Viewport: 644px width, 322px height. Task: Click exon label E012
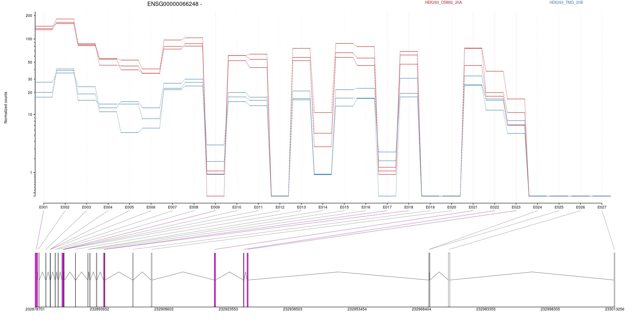coord(280,207)
